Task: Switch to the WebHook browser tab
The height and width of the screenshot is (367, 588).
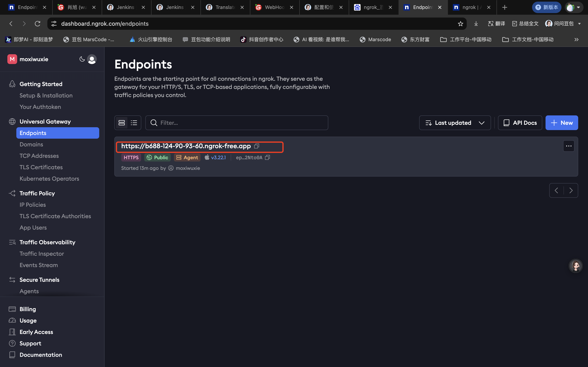Action: pos(274,7)
